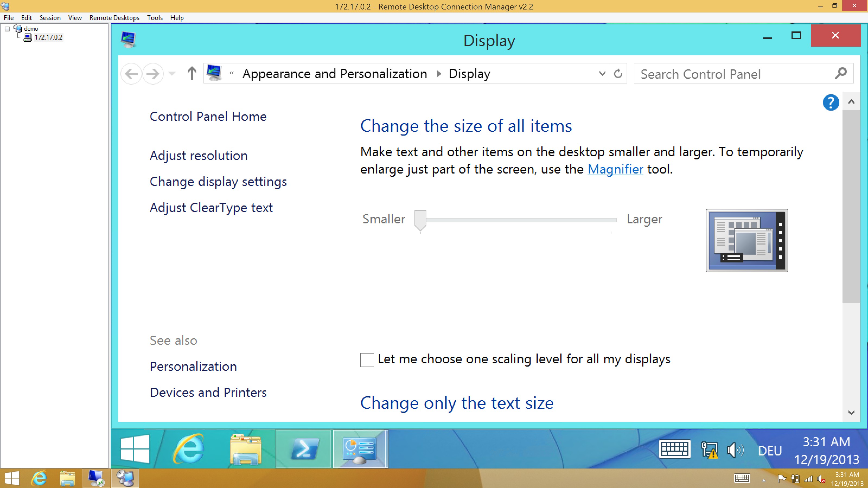This screenshot has width=868, height=488.
Task: Open the remote network warning icon
Action: [x=710, y=450]
